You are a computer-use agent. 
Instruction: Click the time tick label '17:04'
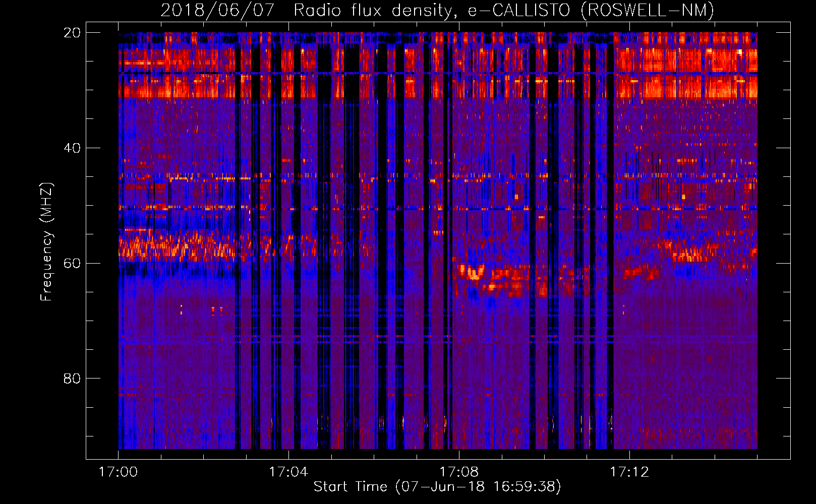[288, 472]
